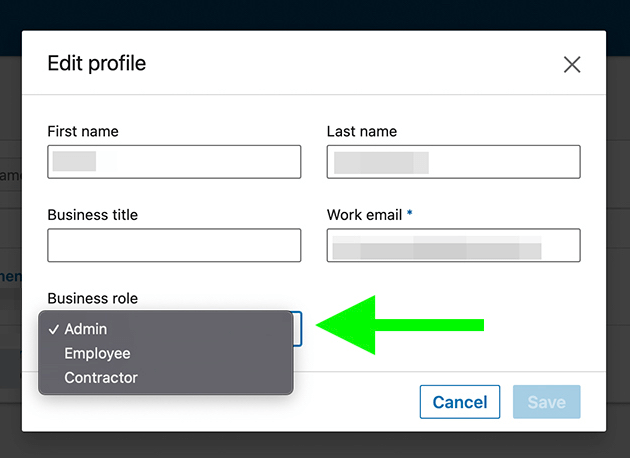Pick Contractor from the dropdown
The image size is (630, 458).
(166, 378)
